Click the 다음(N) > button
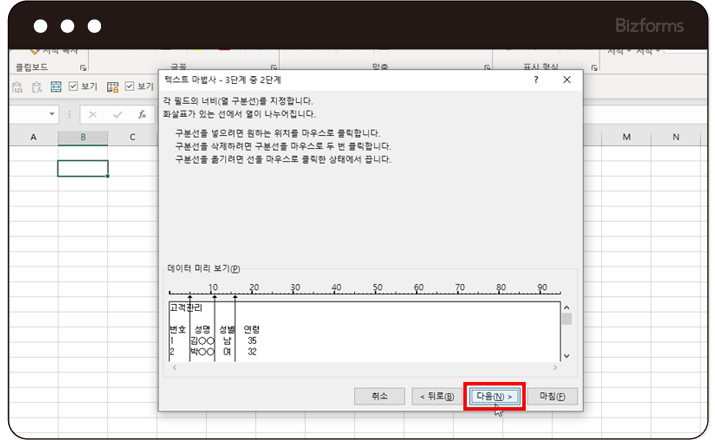Screen dimensions: 715x440 point(495,396)
